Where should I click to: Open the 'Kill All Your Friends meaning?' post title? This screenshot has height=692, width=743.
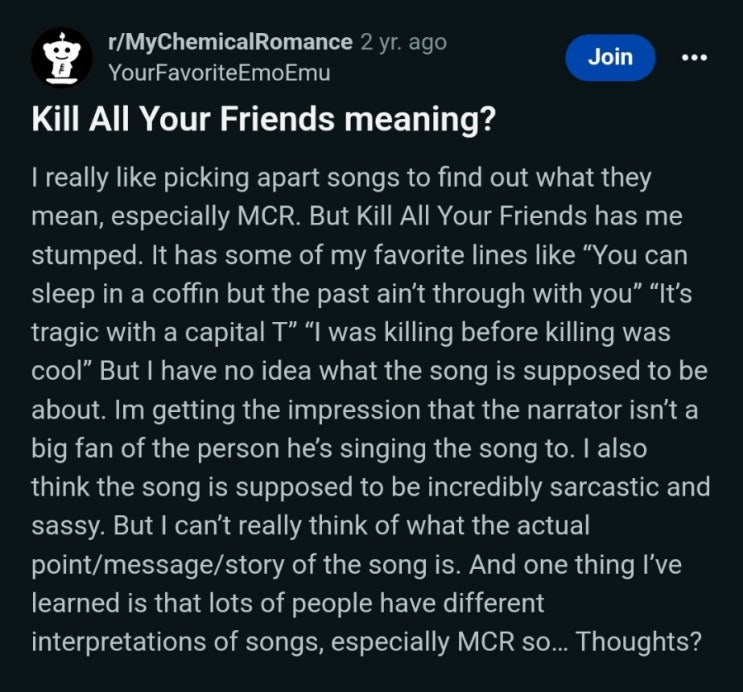(x=264, y=119)
